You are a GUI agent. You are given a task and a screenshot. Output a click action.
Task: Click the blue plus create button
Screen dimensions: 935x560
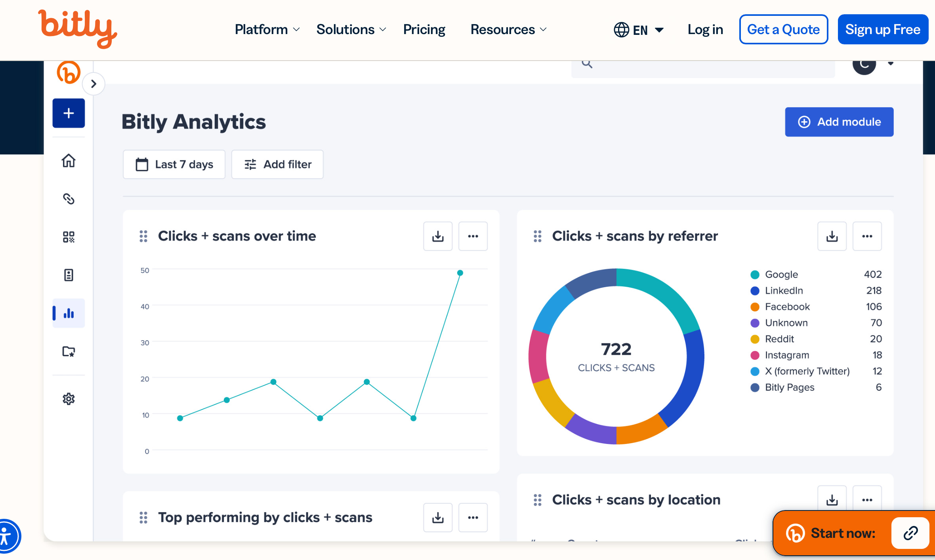(69, 113)
